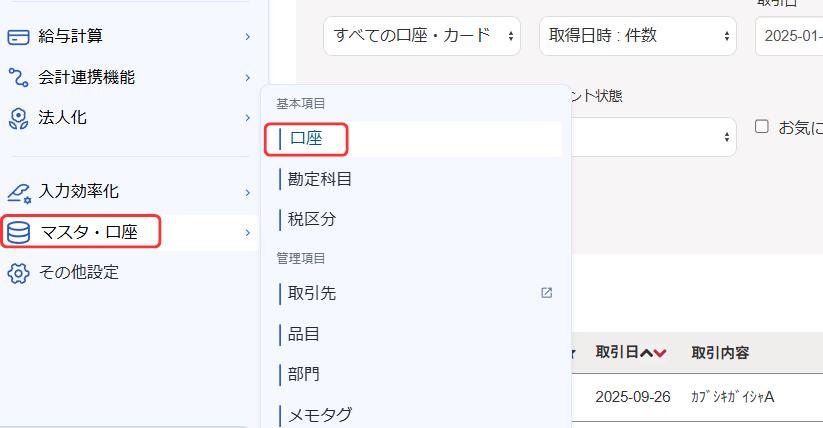Click the マスタ・口座 database icon
The width and height of the screenshot is (823, 428).
[x=18, y=234]
